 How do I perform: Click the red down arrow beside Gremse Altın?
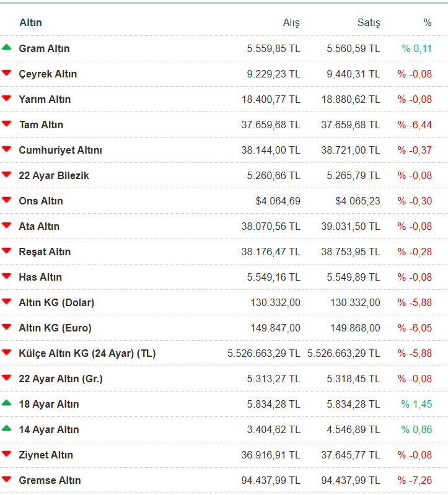(x=7, y=480)
